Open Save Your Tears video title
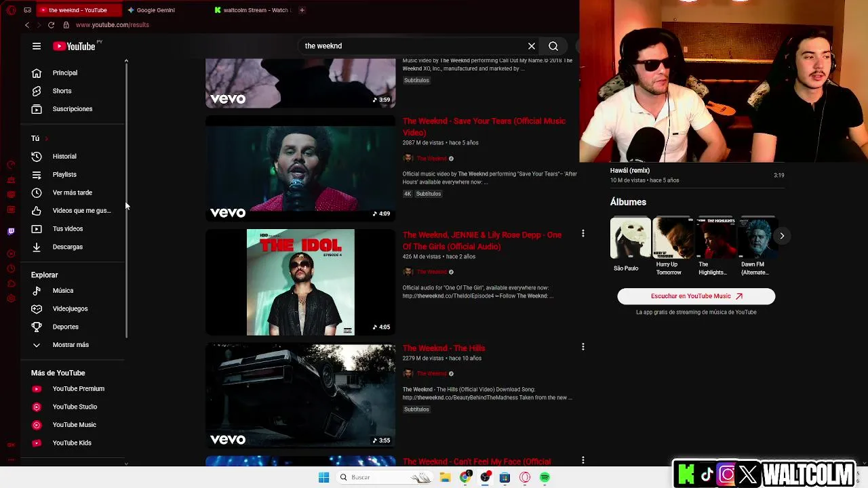The width and height of the screenshot is (868, 488). 484,127
